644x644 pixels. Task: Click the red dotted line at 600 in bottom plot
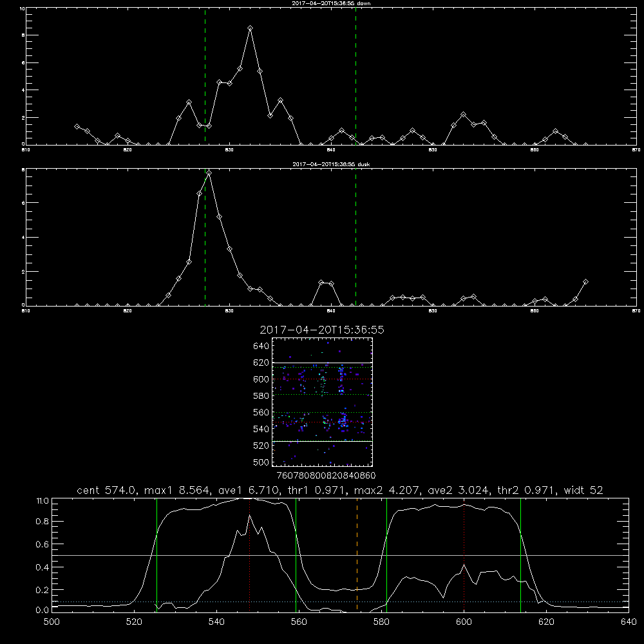point(464,554)
